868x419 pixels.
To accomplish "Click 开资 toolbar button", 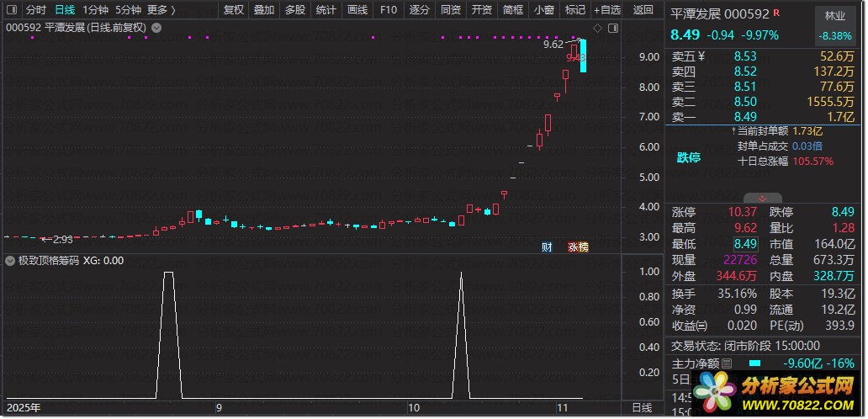I will pyautogui.click(x=481, y=10).
